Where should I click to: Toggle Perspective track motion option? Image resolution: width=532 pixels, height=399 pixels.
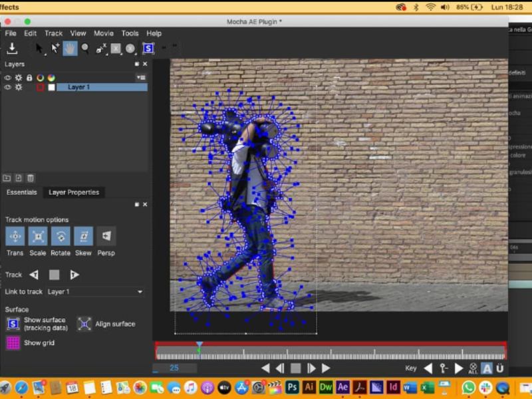106,236
